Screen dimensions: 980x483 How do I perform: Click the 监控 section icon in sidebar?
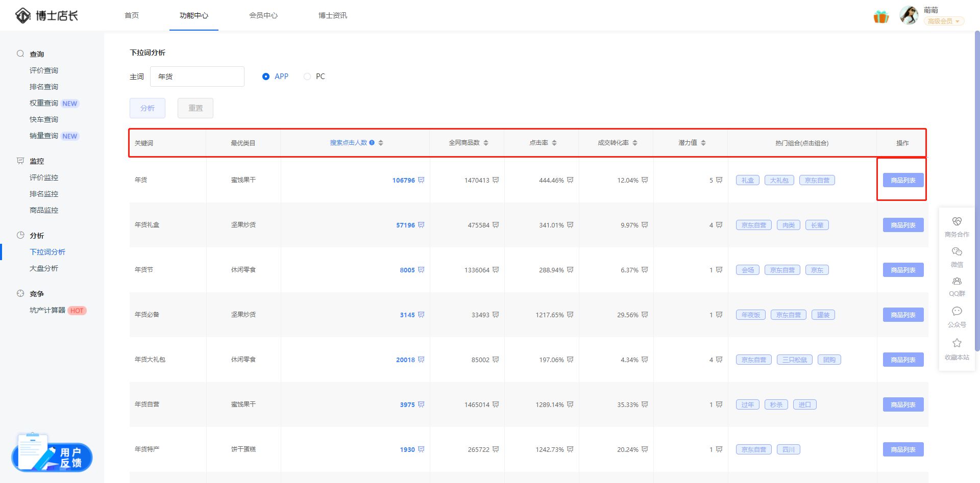[x=20, y=161]
